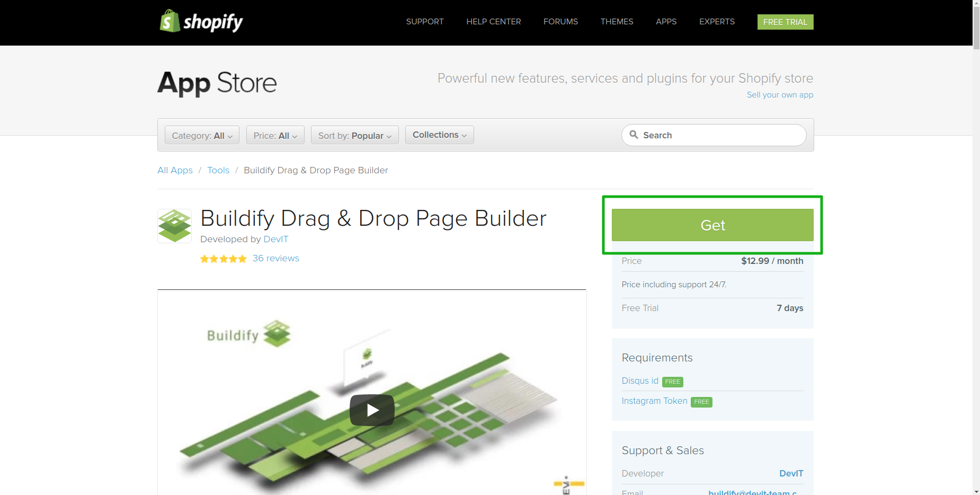Open the Themes menu item

coord(617,22)
